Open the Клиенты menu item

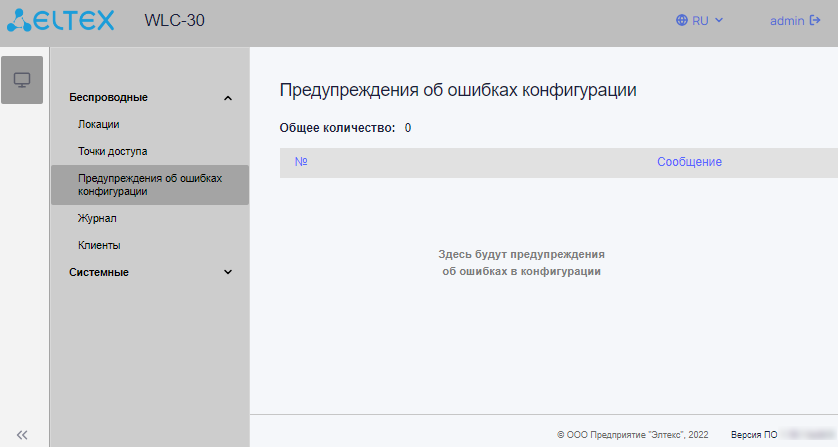99,245
